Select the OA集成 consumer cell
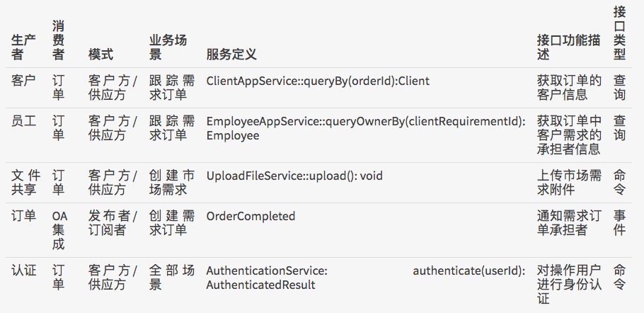The image size is (644, 313). point(59,230)
